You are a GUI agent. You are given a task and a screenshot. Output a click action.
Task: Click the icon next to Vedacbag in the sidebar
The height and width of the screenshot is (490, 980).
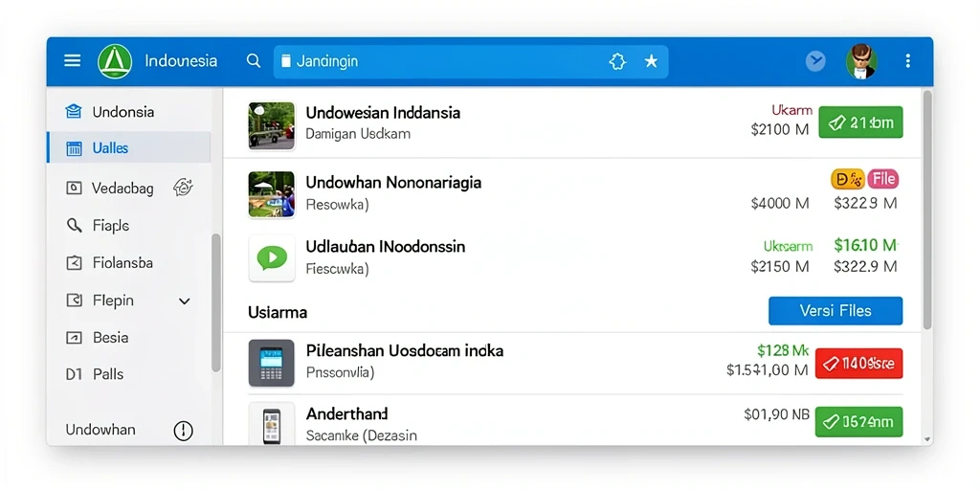pyautogui.click(x=183, y=187)
